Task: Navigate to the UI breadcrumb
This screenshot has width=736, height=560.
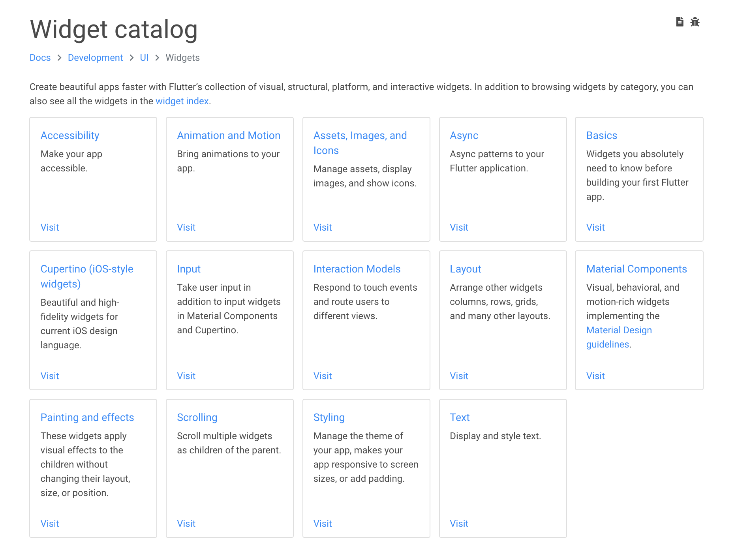Action: point(144,58)
